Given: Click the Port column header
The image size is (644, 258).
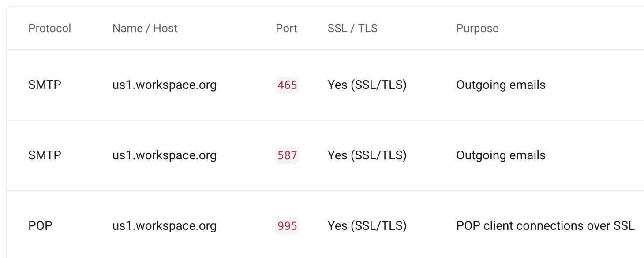Looking at the screenshot, I should [x=286, y=29].
